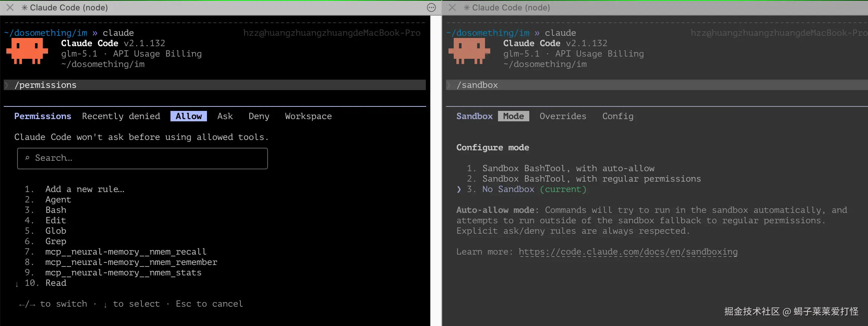Choose 'Sandbox BashTool, with auto-allow' mode
Image resolution: width=868 pixels, height=326 pixels.
[568, 168]
